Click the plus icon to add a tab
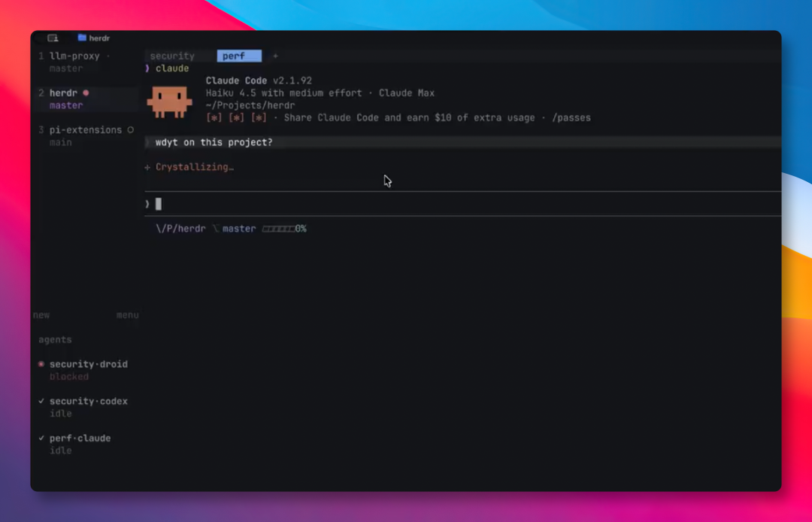 click(x=275, y=56)
